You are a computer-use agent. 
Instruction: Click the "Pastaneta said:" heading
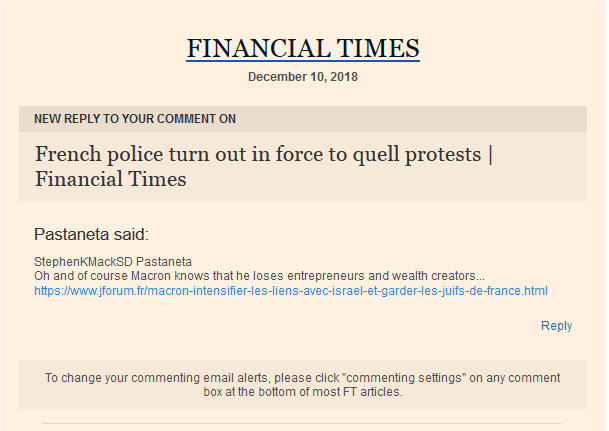click(91, 235)
